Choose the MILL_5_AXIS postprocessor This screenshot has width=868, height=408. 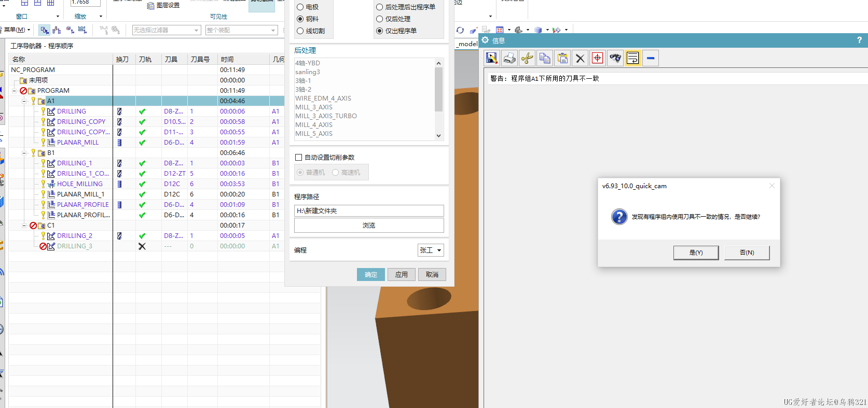pos(314,134)
